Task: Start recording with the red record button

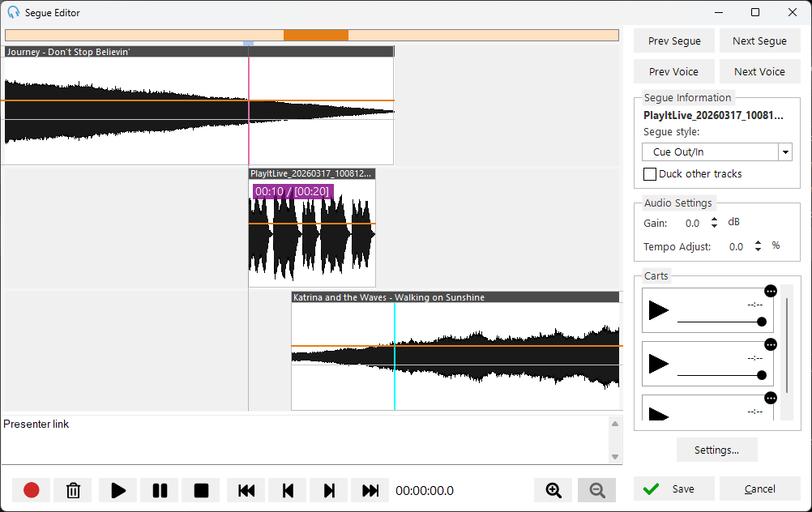Action: pyautogui.click(x=31, y=490)
